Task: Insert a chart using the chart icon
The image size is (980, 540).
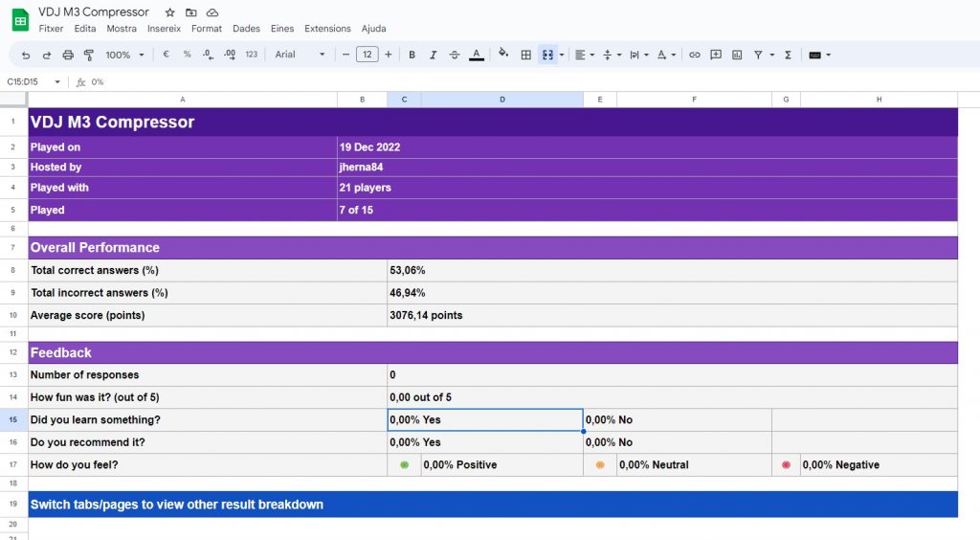Action: pos(737,55)
